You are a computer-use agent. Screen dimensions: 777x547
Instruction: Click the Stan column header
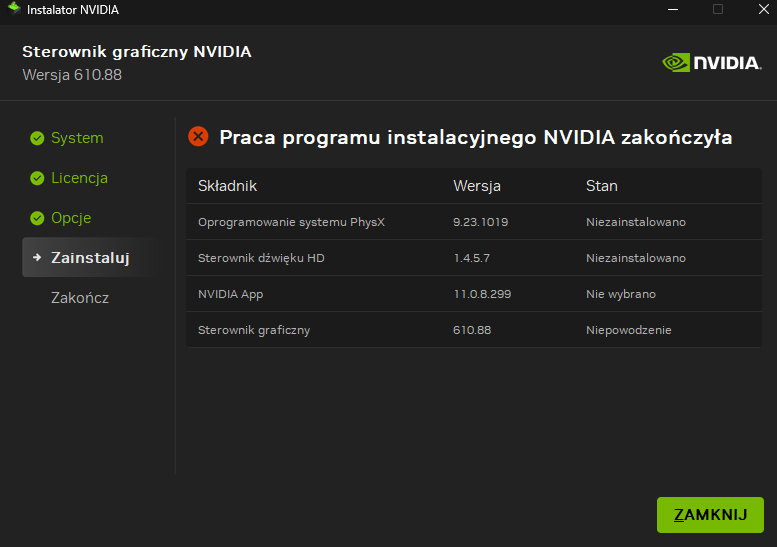[x=602, y=186]
